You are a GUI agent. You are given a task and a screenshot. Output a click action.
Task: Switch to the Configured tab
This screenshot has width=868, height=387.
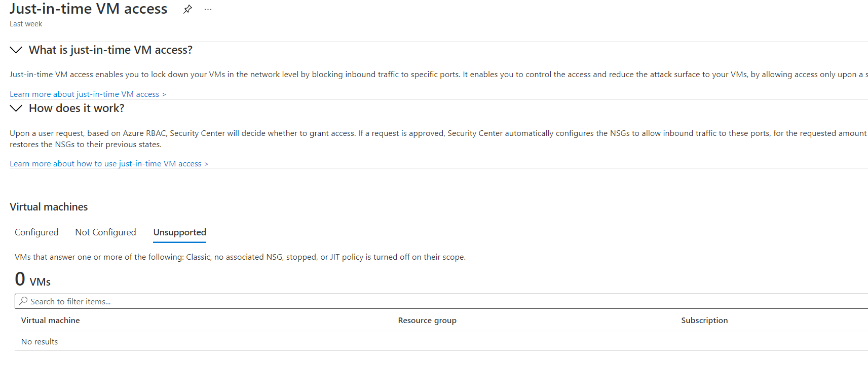click(x=36, y=232)
